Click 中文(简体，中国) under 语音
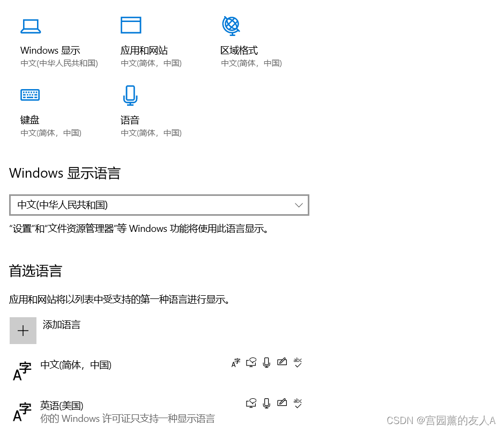Viewport: 504px width, 431px height. point(151,133)
